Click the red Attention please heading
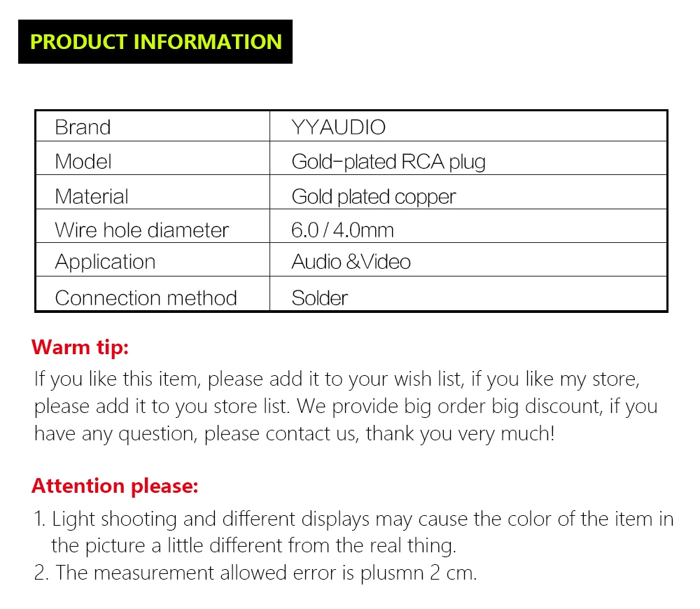 coord(115,486)
